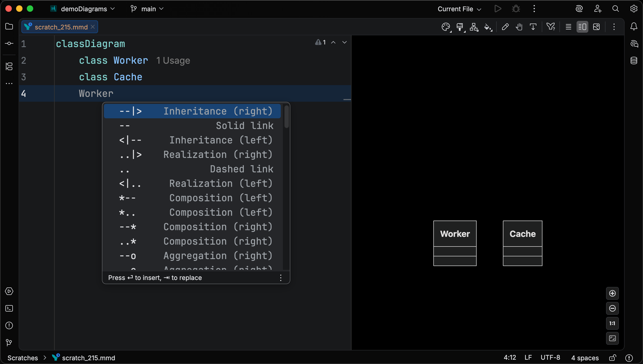This screenshot has height=364, width=643.
Task: Click the warning count indicator
Action: (320, 42)
